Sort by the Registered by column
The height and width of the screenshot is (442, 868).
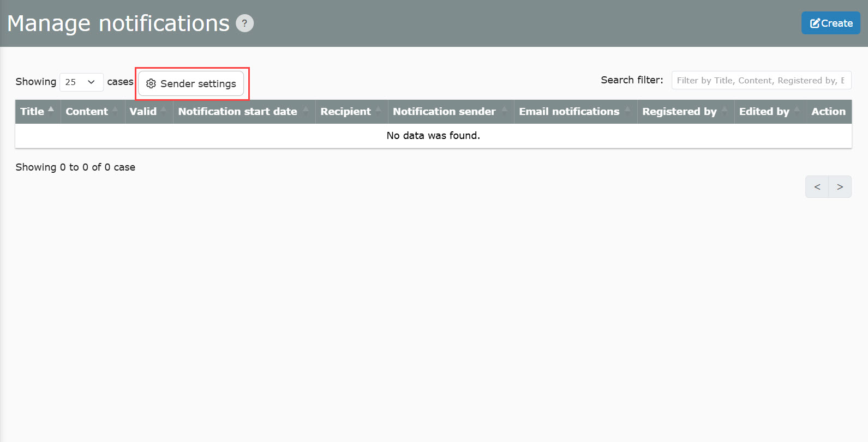[679, 111]
